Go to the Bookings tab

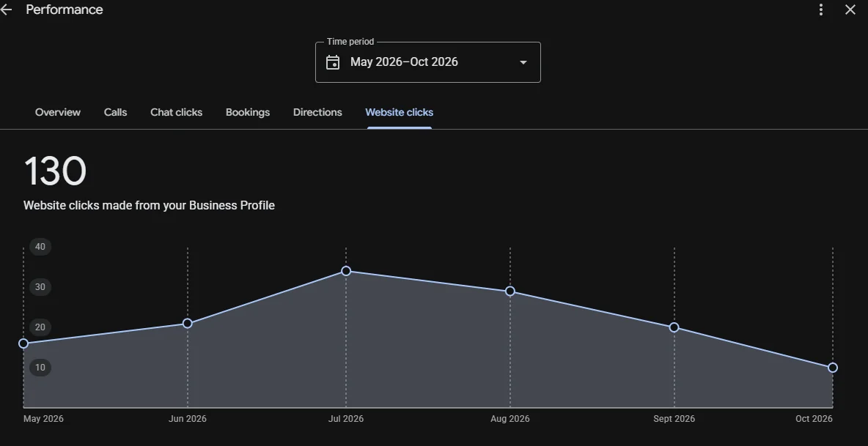(248, 112)
